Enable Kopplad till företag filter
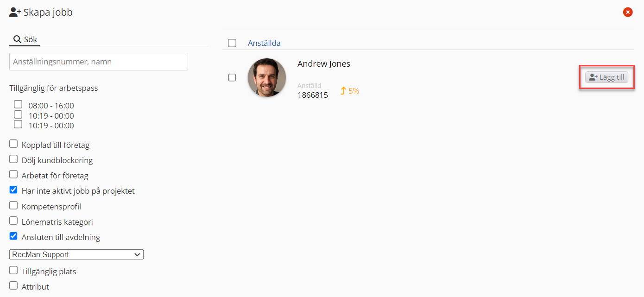This screenshot has width=644, height=297. point(14,144)
